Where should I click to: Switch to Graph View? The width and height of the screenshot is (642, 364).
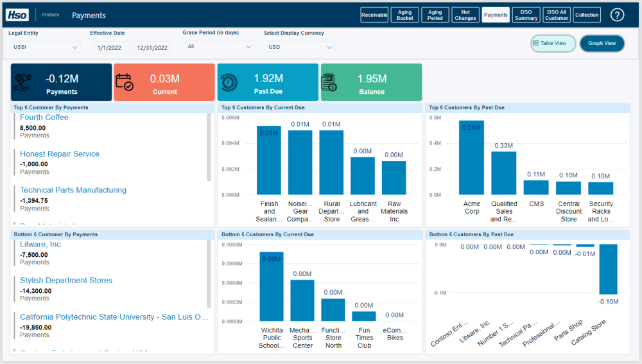pyautogui.click(x=602, y=44)
